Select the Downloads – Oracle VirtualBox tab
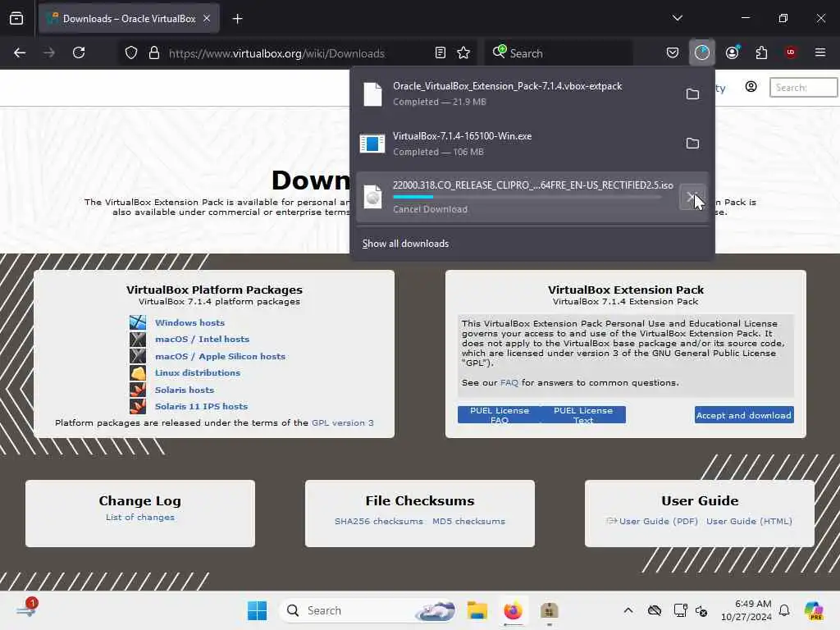The height and width of the screenshot is (630, 840). coord(129,19)
